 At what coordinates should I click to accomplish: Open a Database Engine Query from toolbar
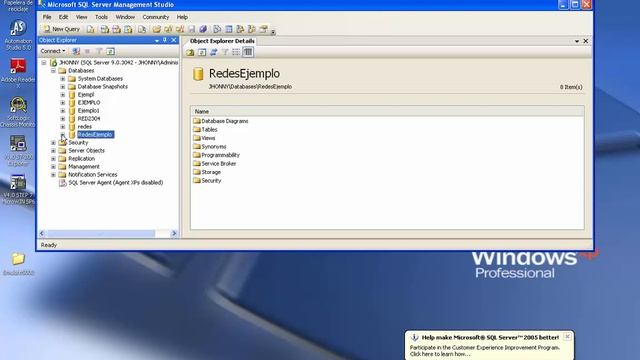click(91, 29)
